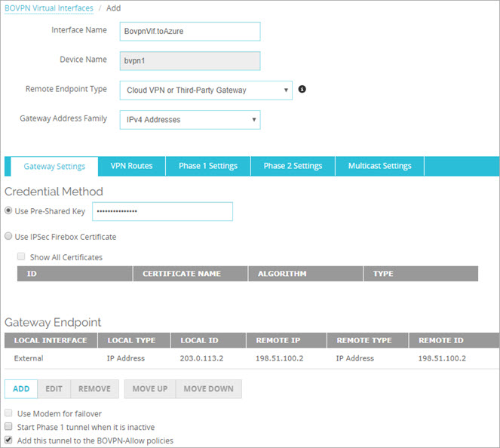Select the Use Pre-Shared Key radio button
The width and height of the screenshot is (500, 448).
(8, 210)
